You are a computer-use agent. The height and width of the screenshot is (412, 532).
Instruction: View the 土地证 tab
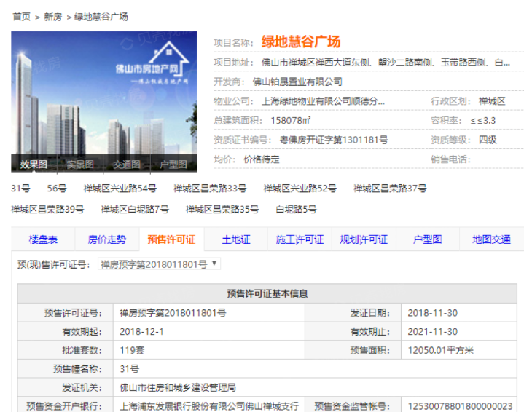236,239
